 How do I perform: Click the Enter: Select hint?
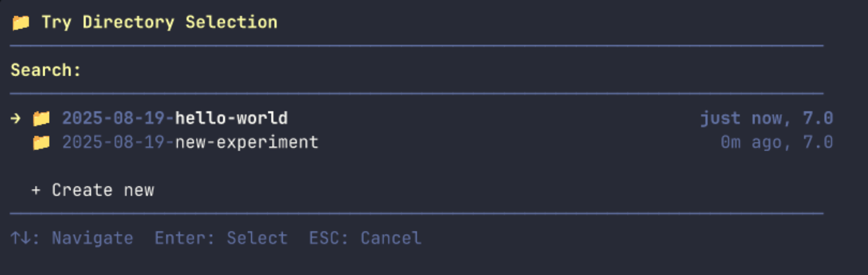click(x=221, y=238)
